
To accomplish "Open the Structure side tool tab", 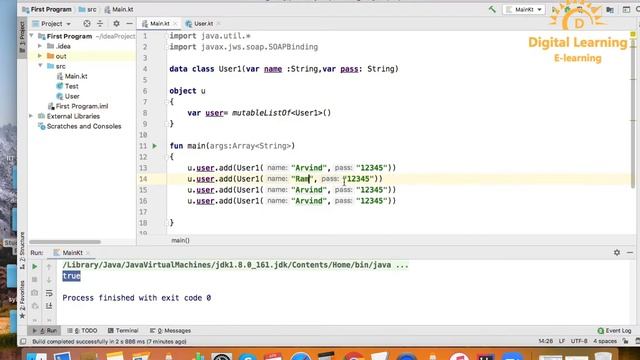I will click(22, 250).
